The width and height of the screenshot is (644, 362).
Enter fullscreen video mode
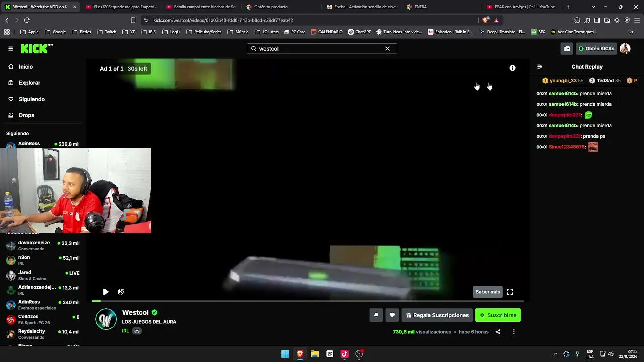(510, 292)
